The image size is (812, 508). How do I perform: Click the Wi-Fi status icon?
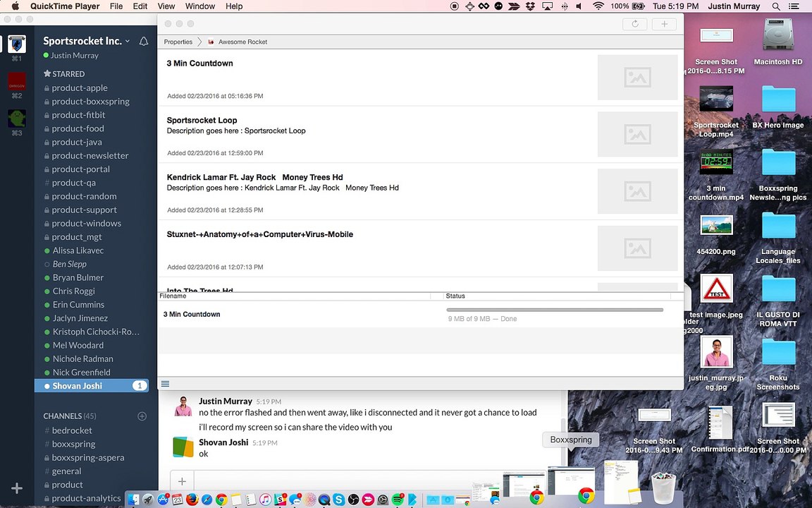[x=598, y=6]
